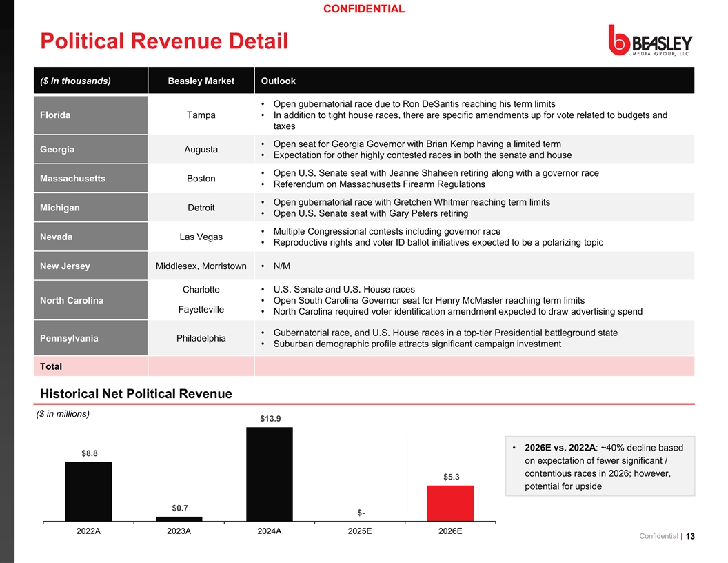Select the 2022A bar in chart
This screenshot has width=728, height=563.
(88, 491)
